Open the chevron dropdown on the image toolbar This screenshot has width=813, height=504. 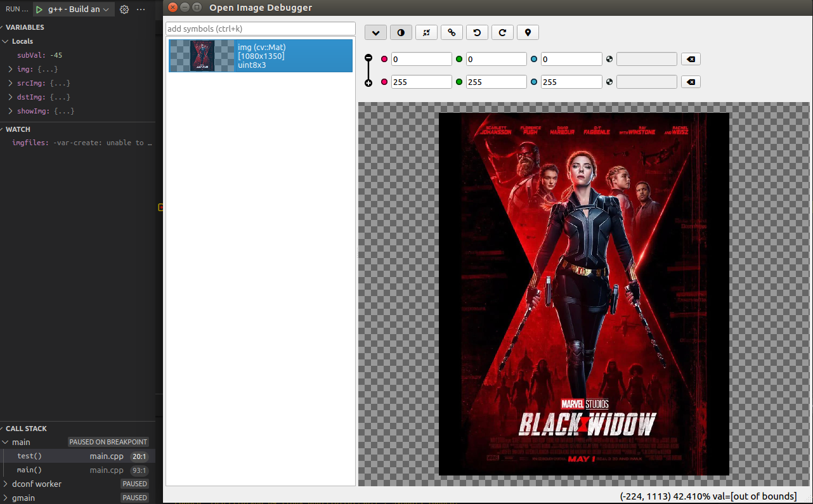coord(375,32)
